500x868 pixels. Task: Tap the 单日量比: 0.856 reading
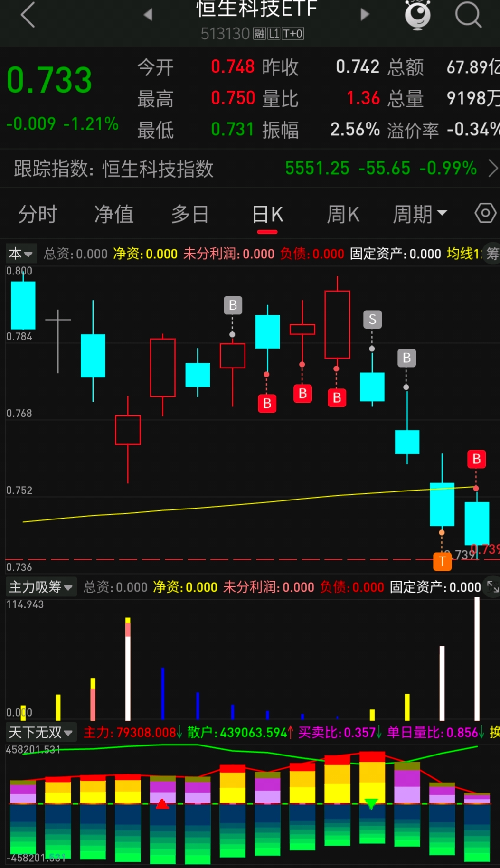coord(436,733)
